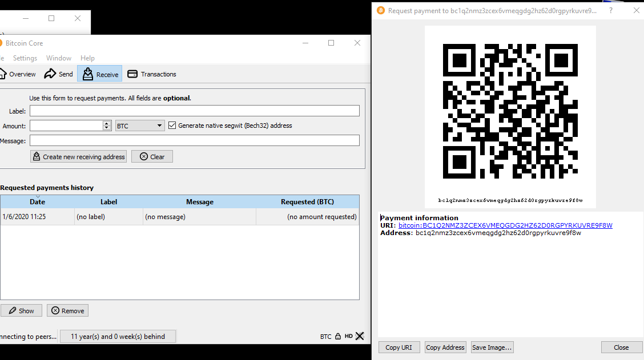This screenshot has width=644, height=360.
Task: Click the sync progress bar showing 11 years behind
Action: pyautogui.click(x=118, y=336)
